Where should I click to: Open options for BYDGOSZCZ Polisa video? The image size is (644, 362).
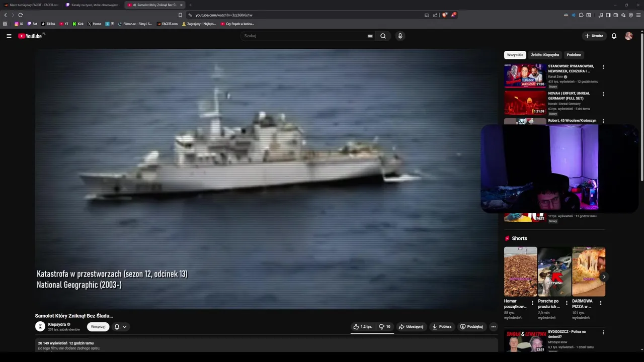pyautogui.click(x=603, y=332)
